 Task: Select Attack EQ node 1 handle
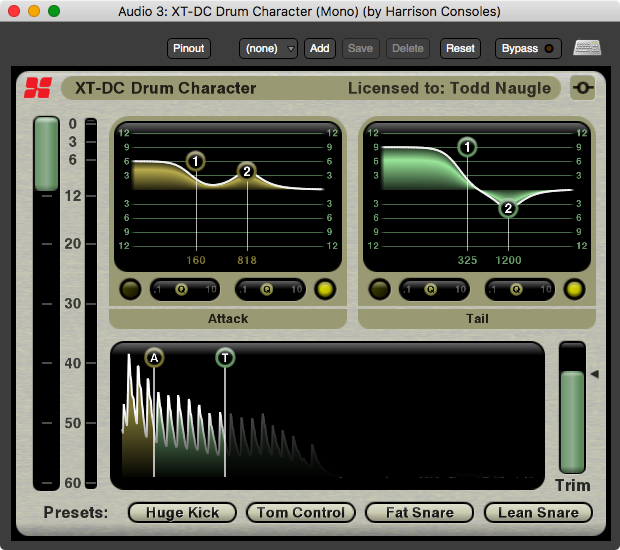coord(195,161)
